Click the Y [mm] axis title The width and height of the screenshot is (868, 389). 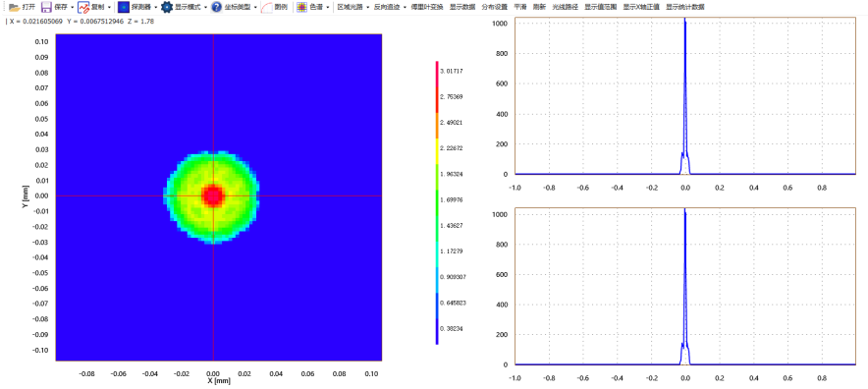point(26,195)
